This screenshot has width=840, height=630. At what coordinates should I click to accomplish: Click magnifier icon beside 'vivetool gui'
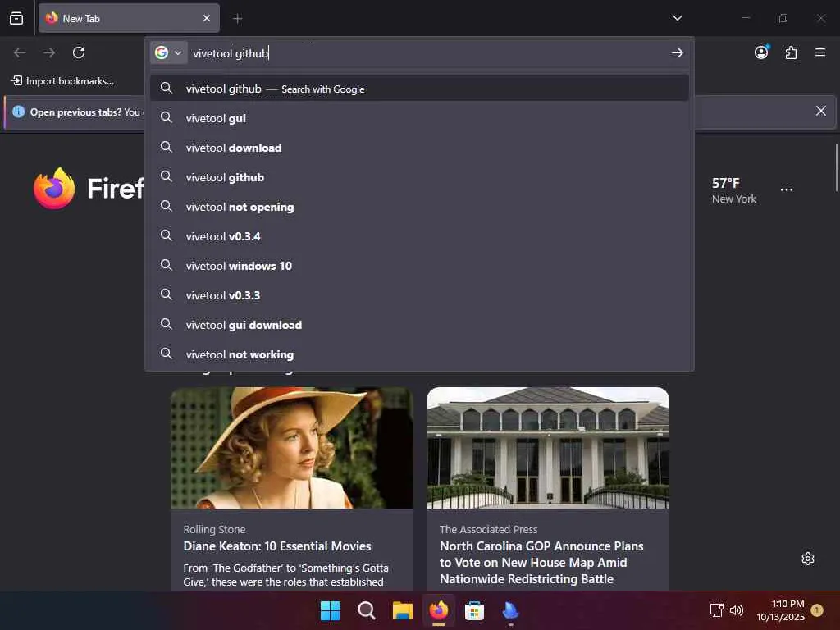(167, 117)
